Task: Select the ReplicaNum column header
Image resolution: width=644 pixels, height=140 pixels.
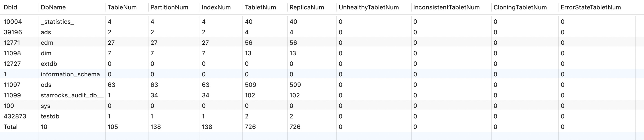Action: (307, 7)
